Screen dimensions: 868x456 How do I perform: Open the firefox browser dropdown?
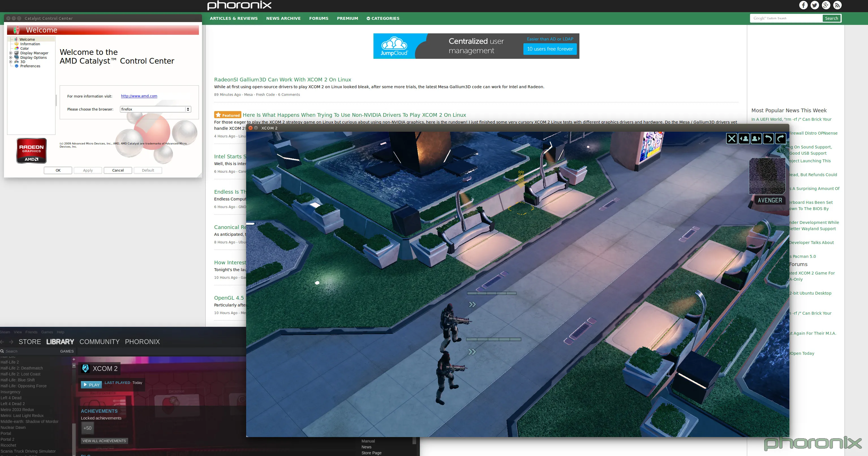click(156, 109)
